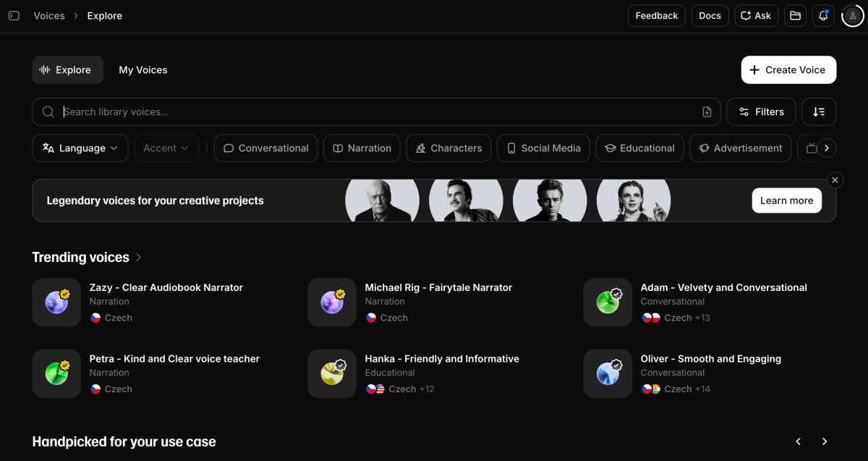Toggle the Narration category filter
The image size is (868, 461).
point(362,148)
